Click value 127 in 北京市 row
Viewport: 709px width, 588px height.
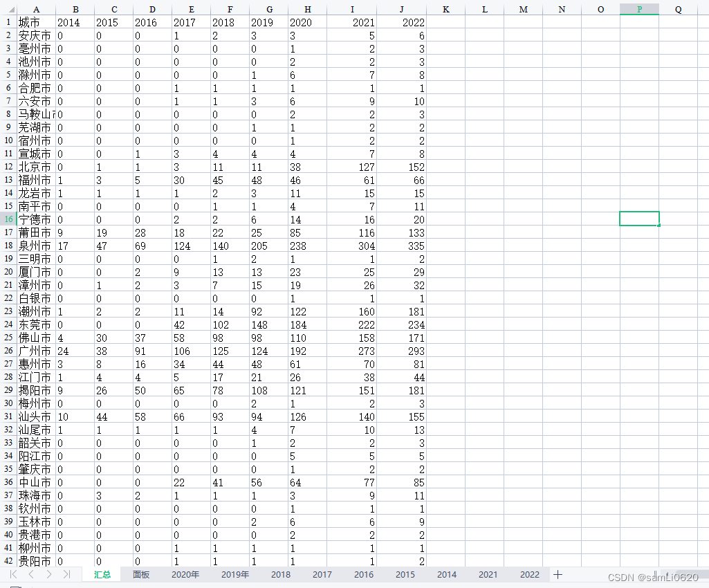click(x=352, y=167)
